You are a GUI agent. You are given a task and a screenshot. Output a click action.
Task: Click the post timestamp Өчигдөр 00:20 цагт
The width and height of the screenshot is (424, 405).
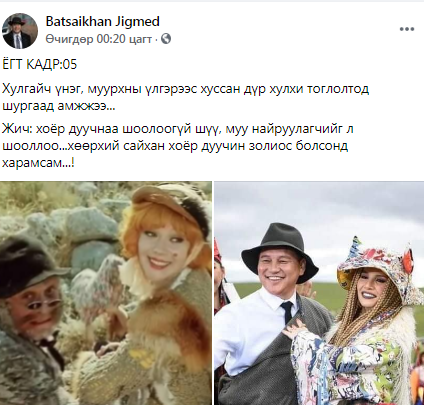coord(99,39)
